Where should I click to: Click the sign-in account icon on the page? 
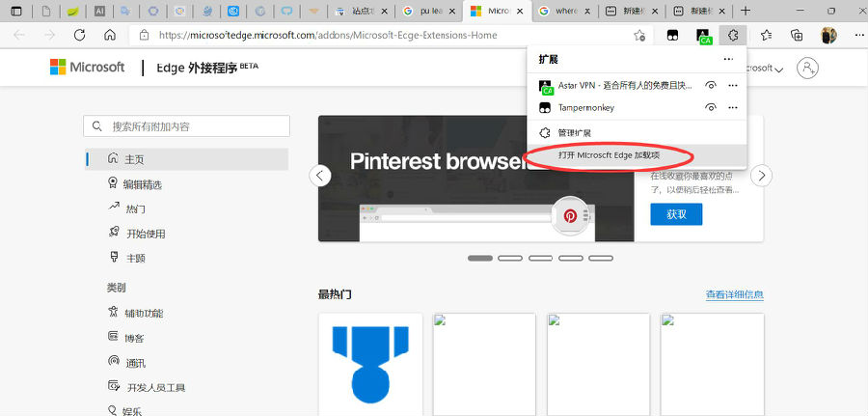coord(807,68)
